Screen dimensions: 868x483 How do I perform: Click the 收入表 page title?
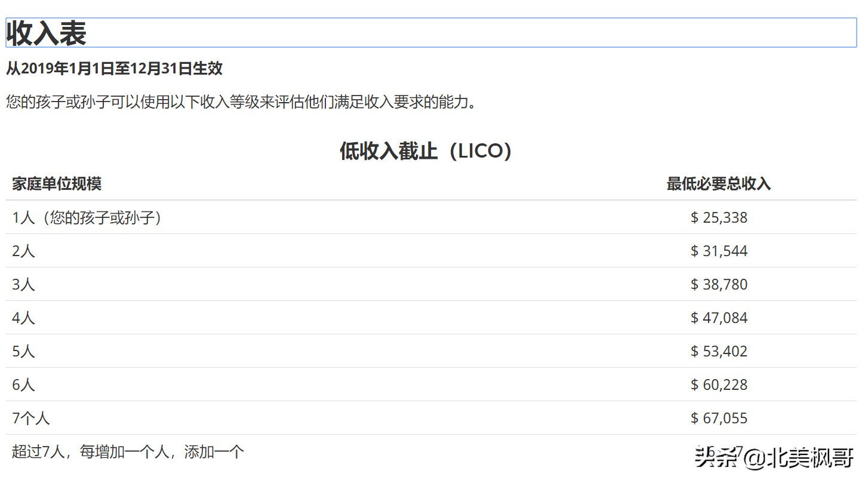coord(45,33)
